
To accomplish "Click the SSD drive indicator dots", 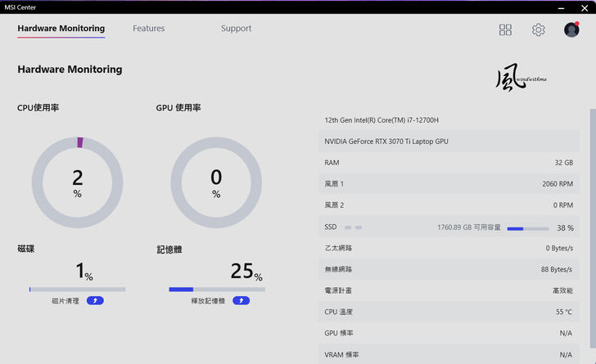I will click(x=353, y=227).
